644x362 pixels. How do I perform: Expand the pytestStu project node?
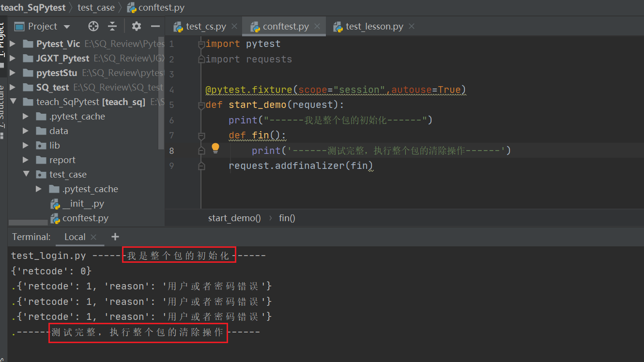pos(13,73)
